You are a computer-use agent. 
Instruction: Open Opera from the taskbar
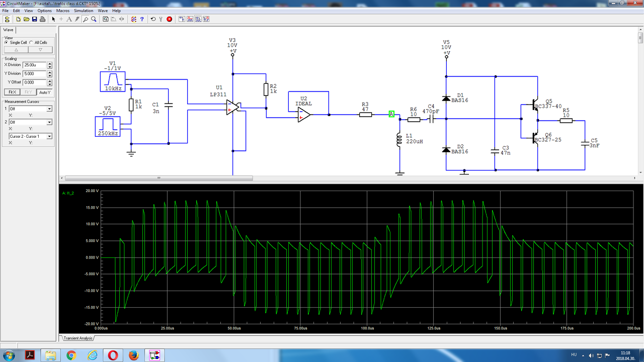[x=113, y=355]
